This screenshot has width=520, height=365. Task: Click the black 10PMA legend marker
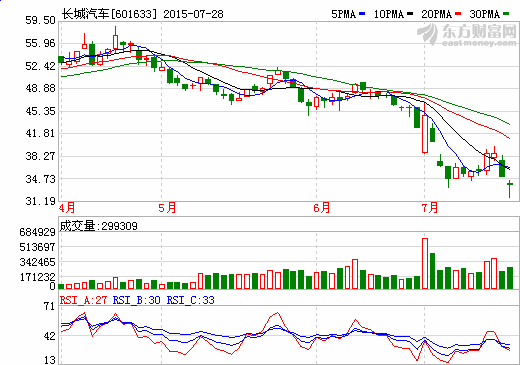(410, 14)
